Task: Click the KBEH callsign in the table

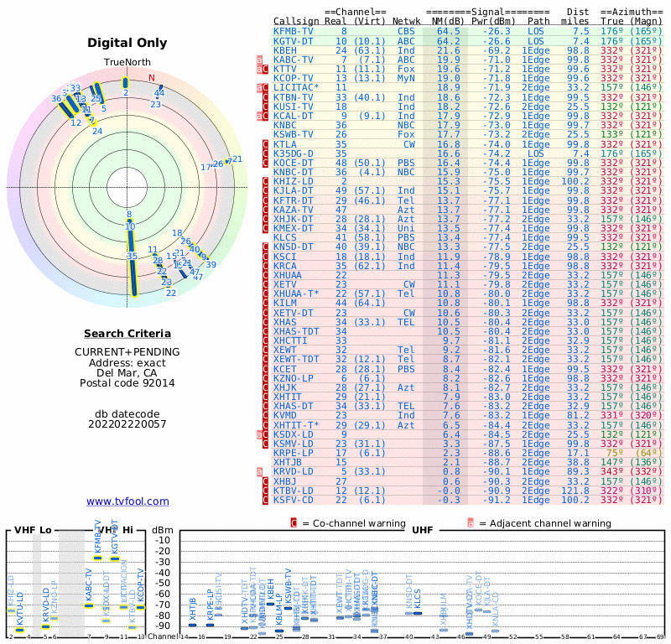Action: (285, 50)
